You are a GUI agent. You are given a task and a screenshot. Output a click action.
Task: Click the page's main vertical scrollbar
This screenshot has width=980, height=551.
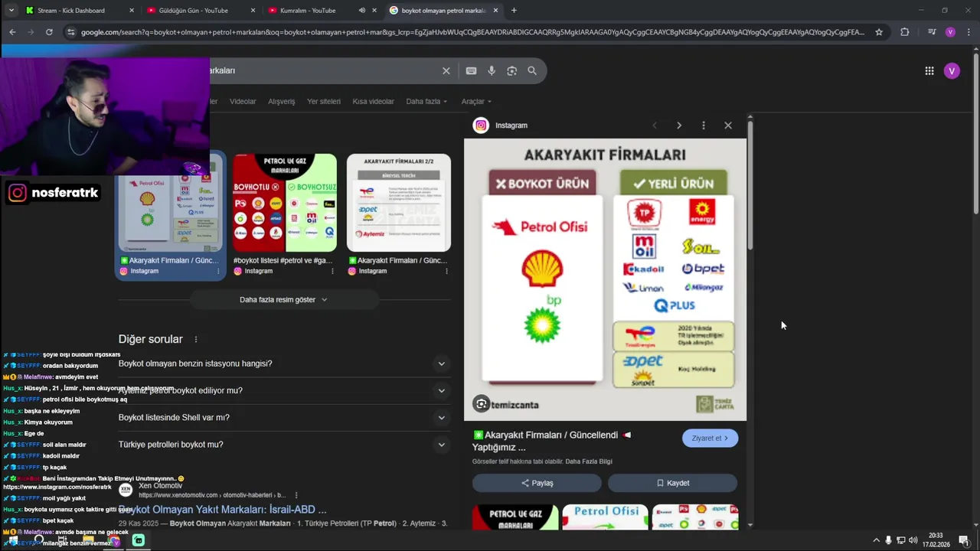pyautogui.click(x=975, y=134)
